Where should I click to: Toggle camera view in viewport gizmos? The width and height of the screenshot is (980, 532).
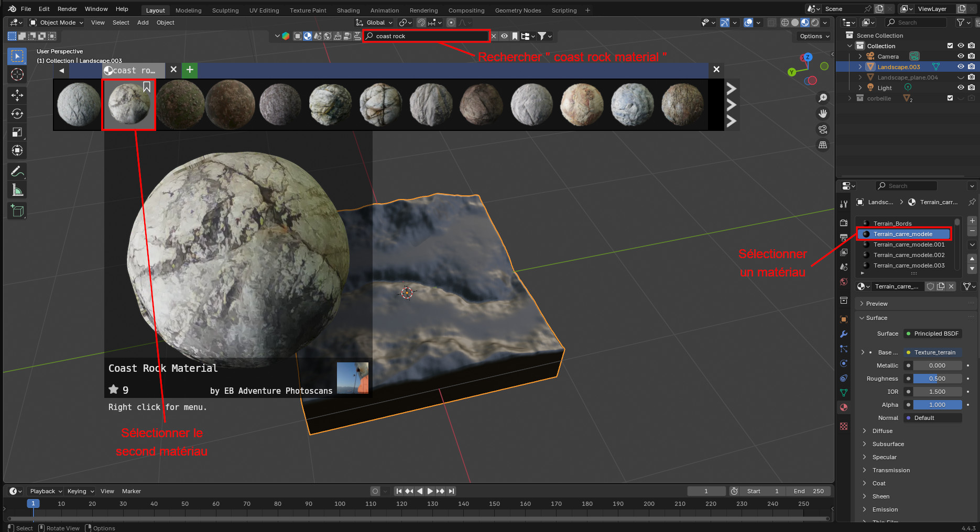823,129
